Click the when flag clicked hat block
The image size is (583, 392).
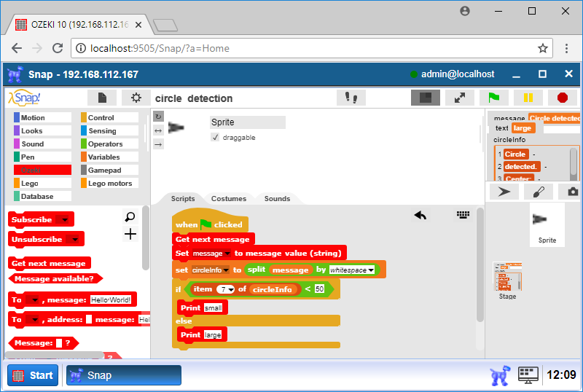(210, 222)
